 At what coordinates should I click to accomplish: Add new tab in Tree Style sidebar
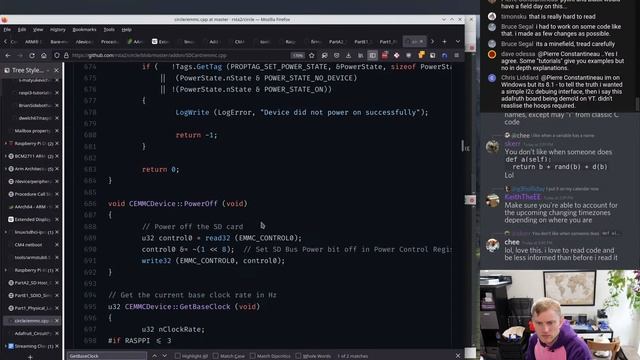pyautogui.click(x=30, y=357)
